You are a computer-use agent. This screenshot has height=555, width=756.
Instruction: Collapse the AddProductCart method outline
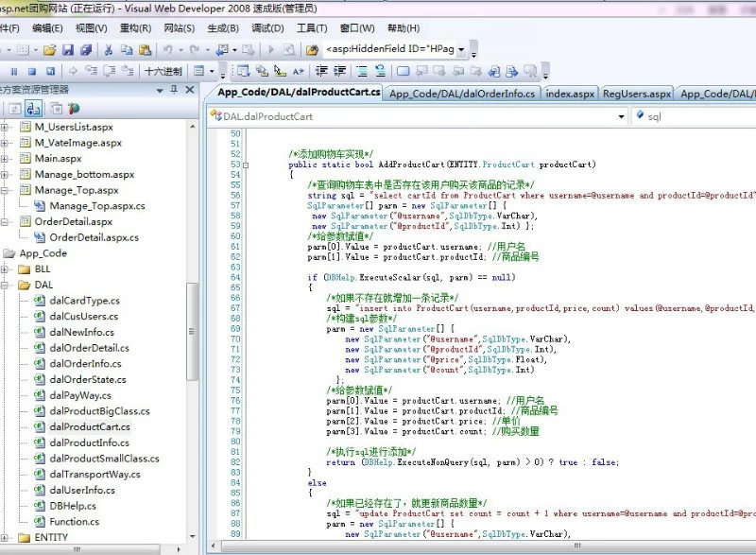[246, 165]
